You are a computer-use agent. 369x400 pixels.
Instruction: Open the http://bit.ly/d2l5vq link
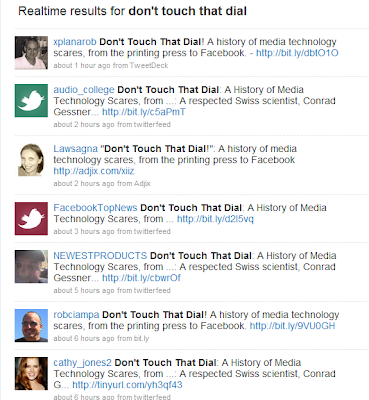coord(215,219)
